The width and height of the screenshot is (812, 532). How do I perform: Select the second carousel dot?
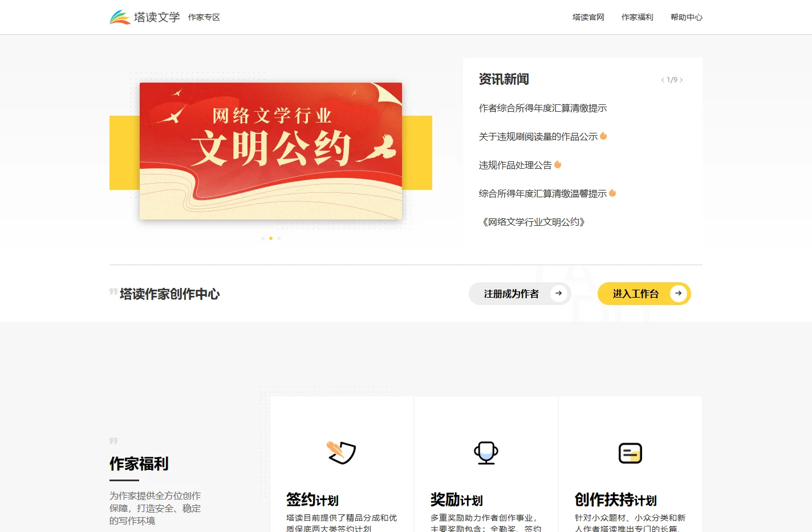coord(270,238)
